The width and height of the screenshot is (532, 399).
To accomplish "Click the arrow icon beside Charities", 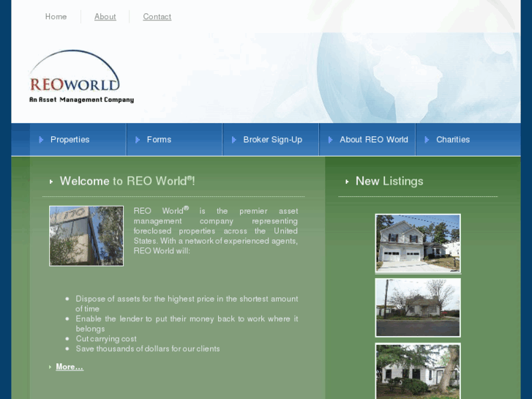I will 427,140.
